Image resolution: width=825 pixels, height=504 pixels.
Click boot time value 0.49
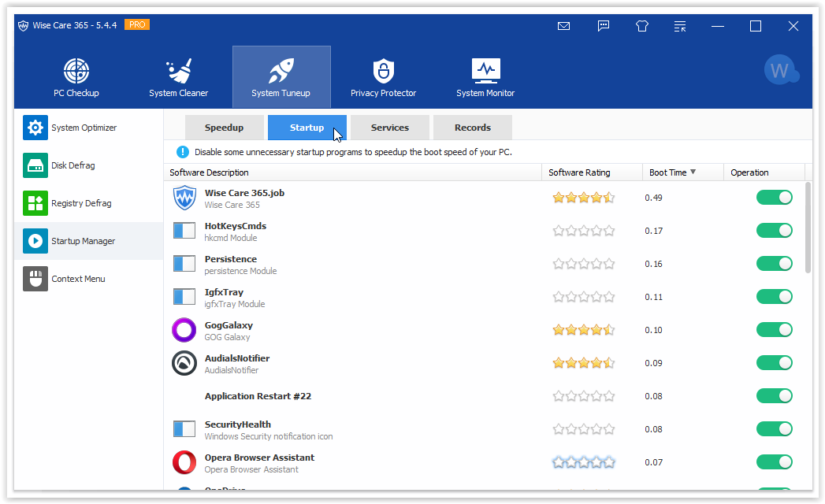(653, 198)
